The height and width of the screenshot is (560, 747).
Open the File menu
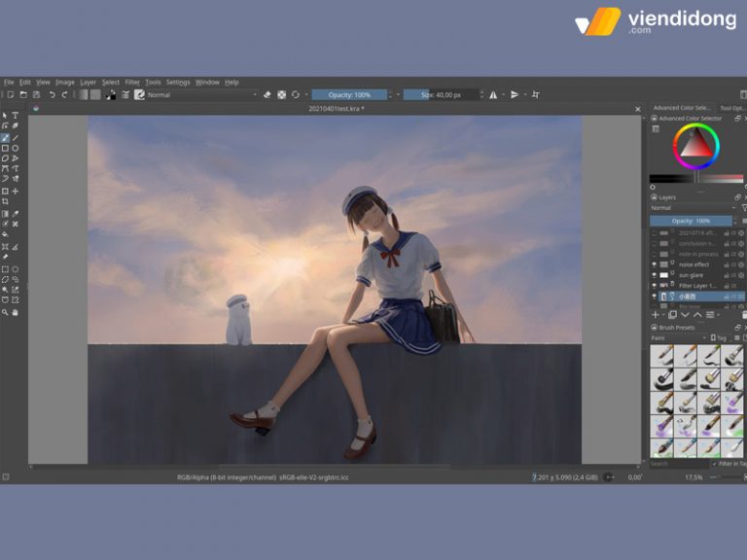coord(9,82)
